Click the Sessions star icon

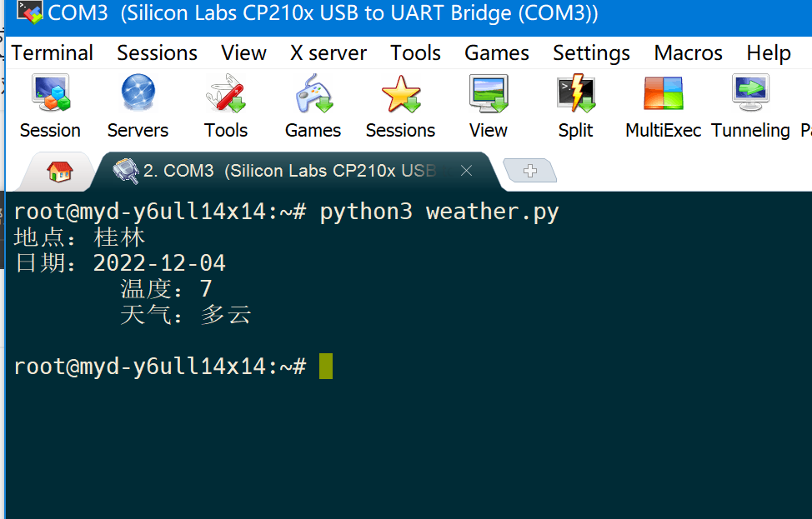pyautogui.click(x=400, y=93)
